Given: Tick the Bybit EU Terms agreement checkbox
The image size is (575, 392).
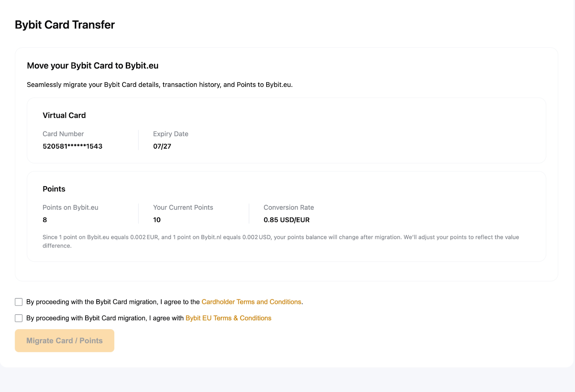Looking at the screenshot, I should pyautogui.click(x=19, y=318).
